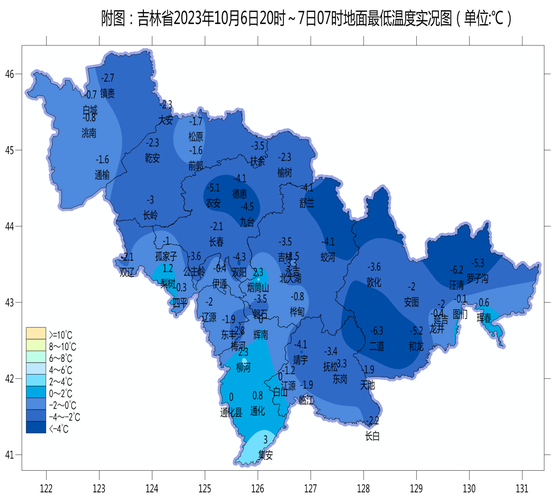Click the 汪清 station label
553x500 pixels.
pyautogui.click(x=456, y=285)
